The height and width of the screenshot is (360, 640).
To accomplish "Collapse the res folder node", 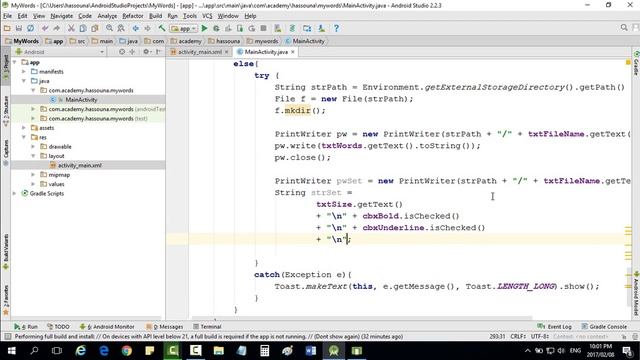I will point(24,137).
